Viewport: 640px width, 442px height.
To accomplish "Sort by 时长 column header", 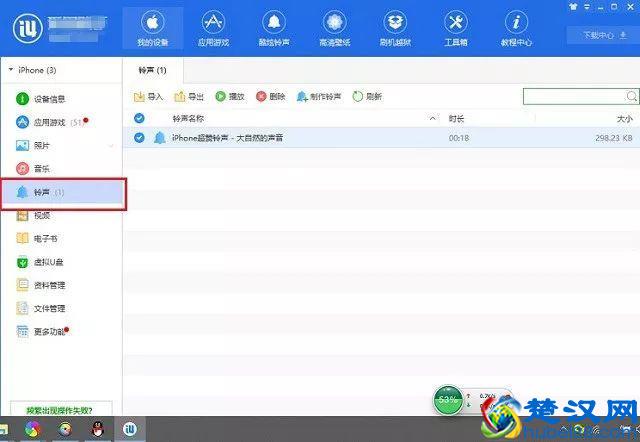I will 456,119.
